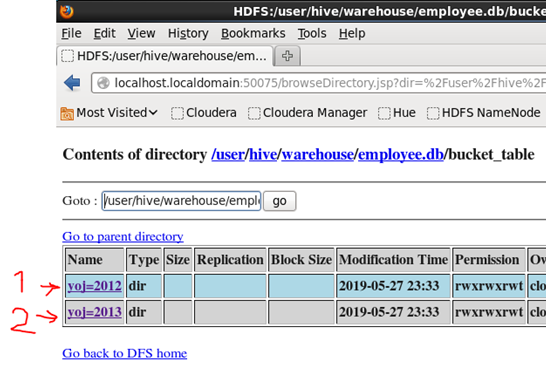Open the Help menu

coord(352,33)
